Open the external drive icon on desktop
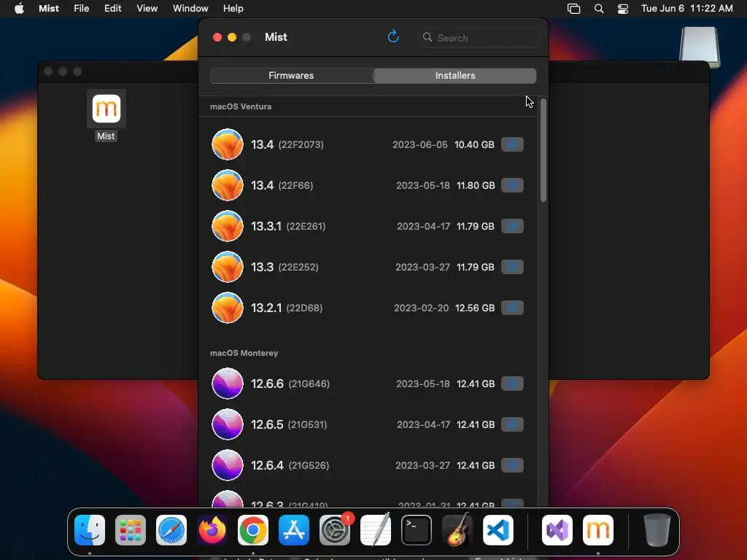The width and height of the screenshot is (747, 560). point(700,47)
